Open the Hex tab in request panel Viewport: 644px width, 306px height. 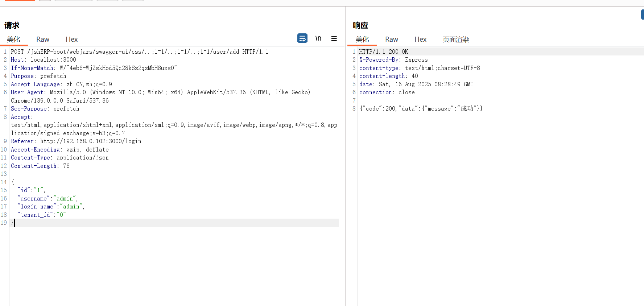[x=71, y=39]
